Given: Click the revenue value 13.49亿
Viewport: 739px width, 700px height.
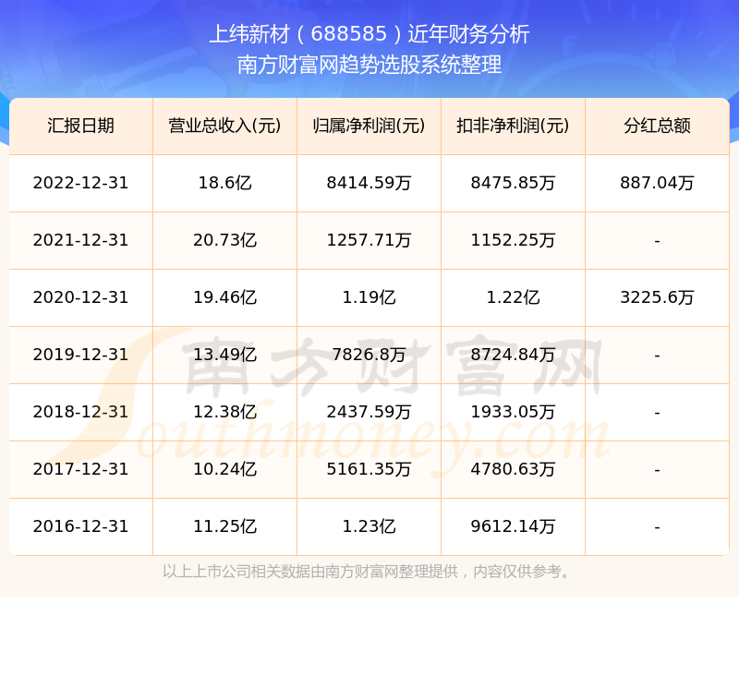Looking at the screenshot, I should click(224, 355).
